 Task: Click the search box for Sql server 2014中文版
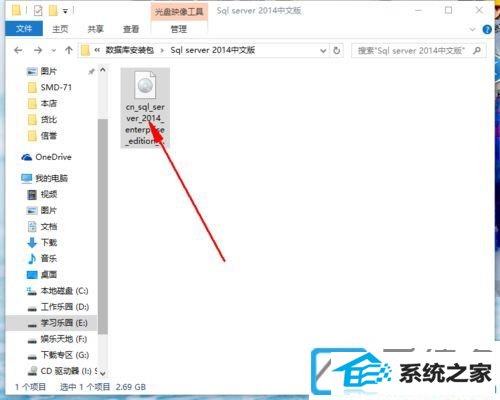point(411,51)
